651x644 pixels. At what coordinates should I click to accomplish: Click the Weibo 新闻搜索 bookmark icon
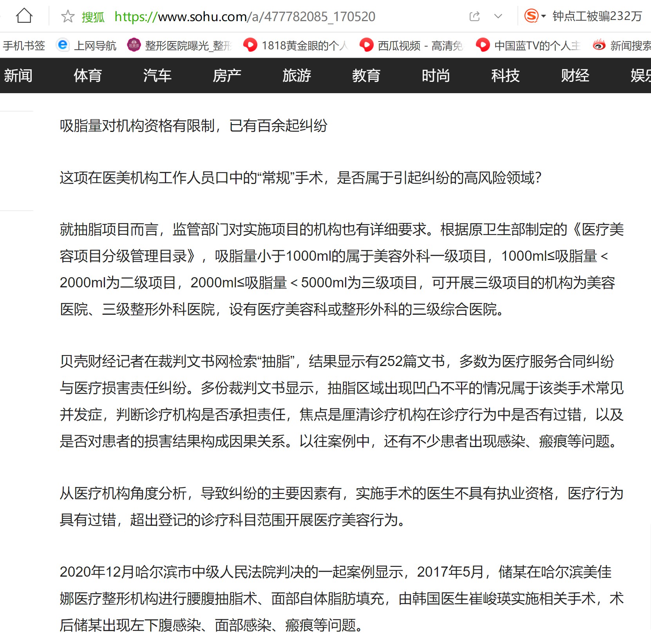(599, 45)
